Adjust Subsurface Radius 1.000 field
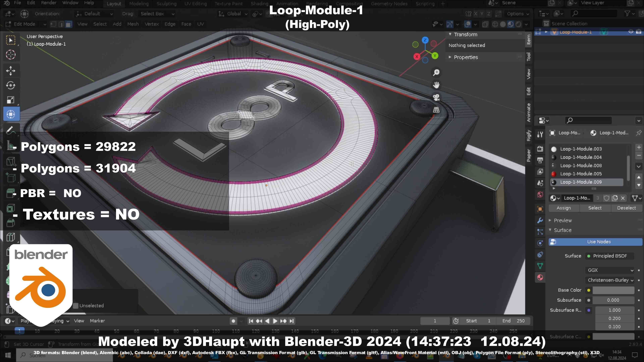 [x=614, y=310]
